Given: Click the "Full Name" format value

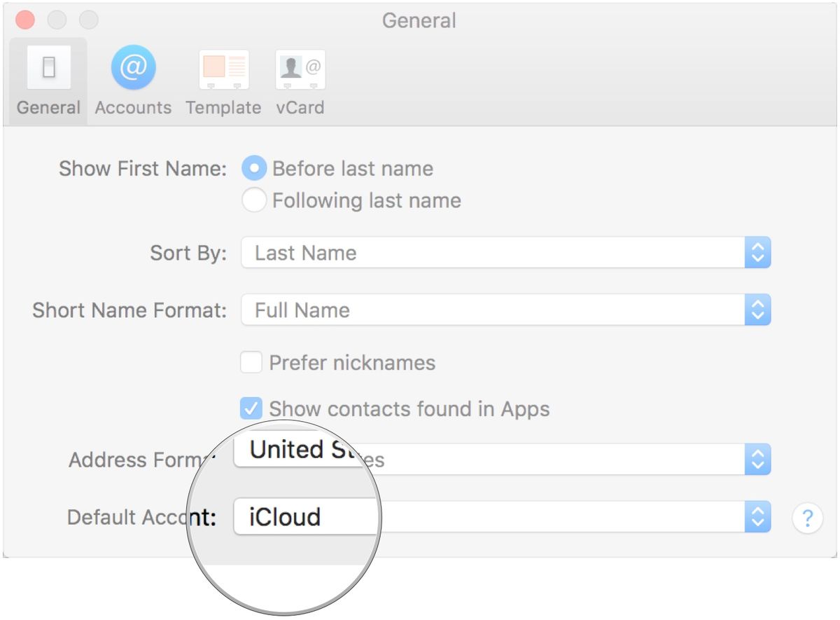Looking at the screenshot, I should pyautogui.click(x=300, y=310).
